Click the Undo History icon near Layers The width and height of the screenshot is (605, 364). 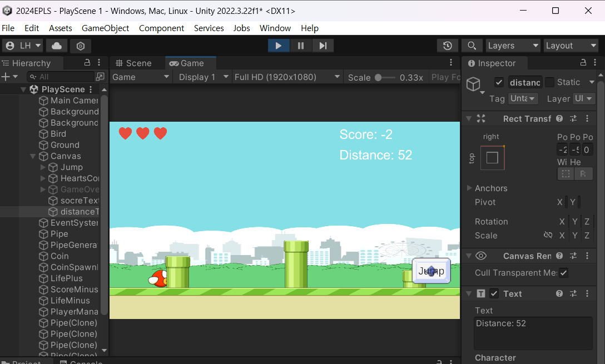tap(448, 46)
